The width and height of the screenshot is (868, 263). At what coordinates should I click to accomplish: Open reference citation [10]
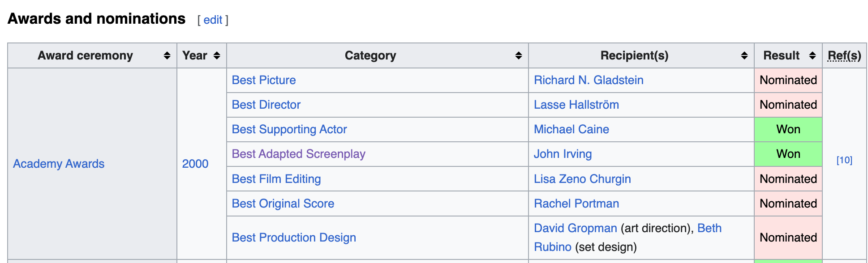click(x=844, y=160)
